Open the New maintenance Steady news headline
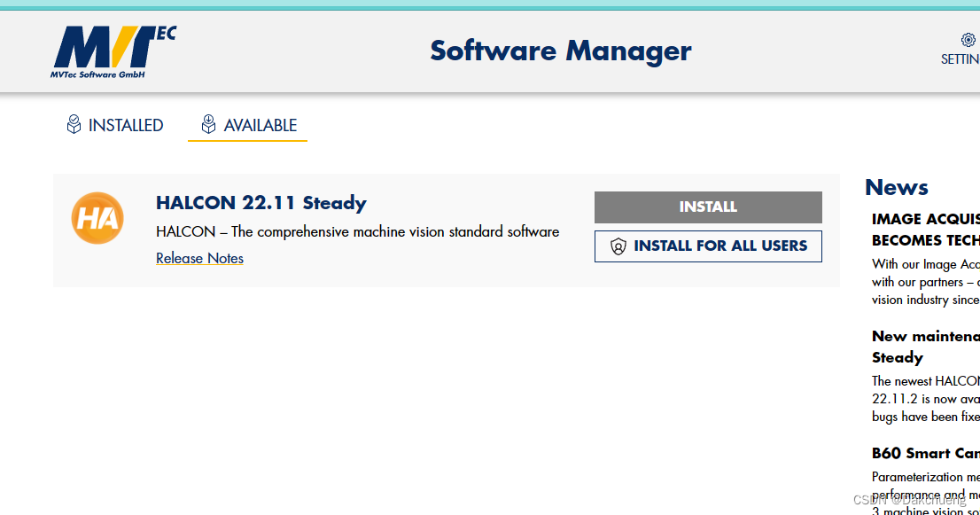The image size is (980, 515). coord(926,347)
